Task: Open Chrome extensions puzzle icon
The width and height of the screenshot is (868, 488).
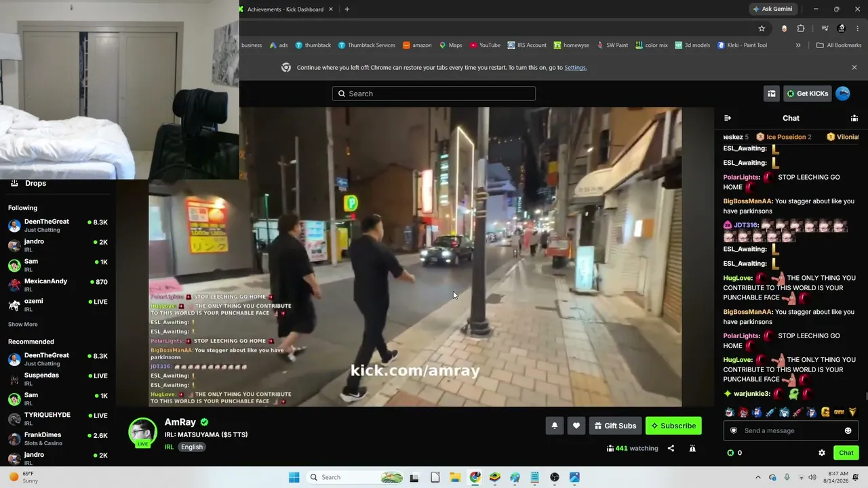Action: [x=801, y=28]
